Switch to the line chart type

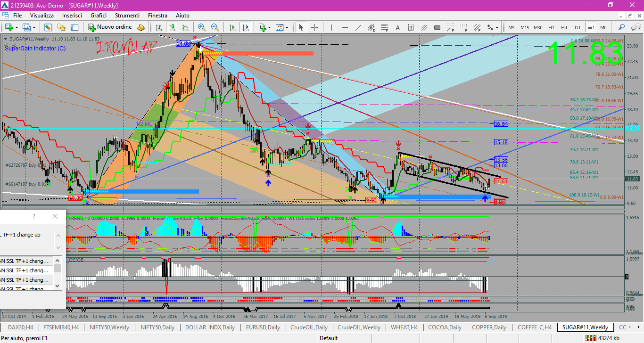[185, 27]
